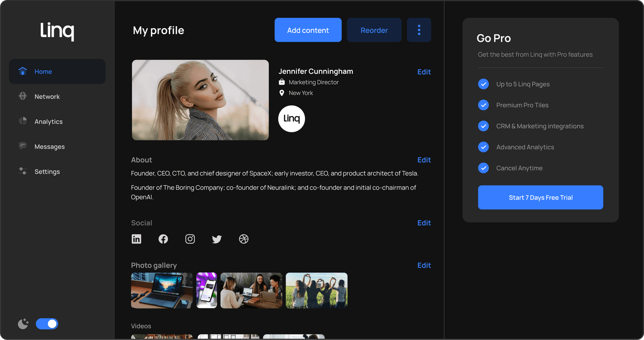
Task: Open the Twitter social link
Action: tap(217, 239)
